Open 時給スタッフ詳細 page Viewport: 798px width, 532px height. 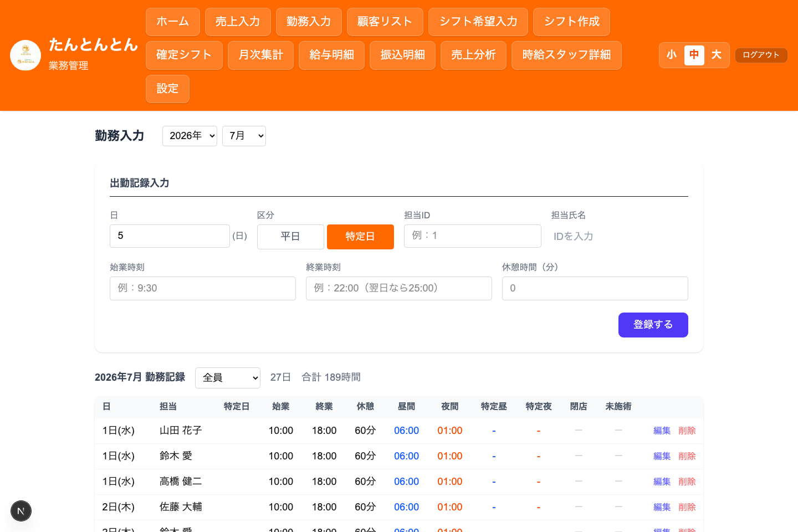(566, 55)
